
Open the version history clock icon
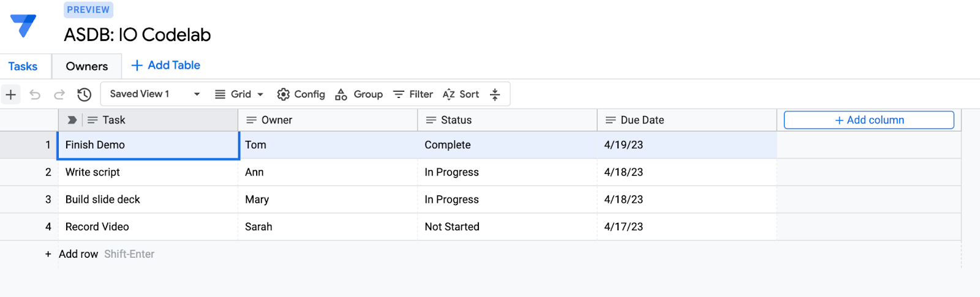click(84, 94)
